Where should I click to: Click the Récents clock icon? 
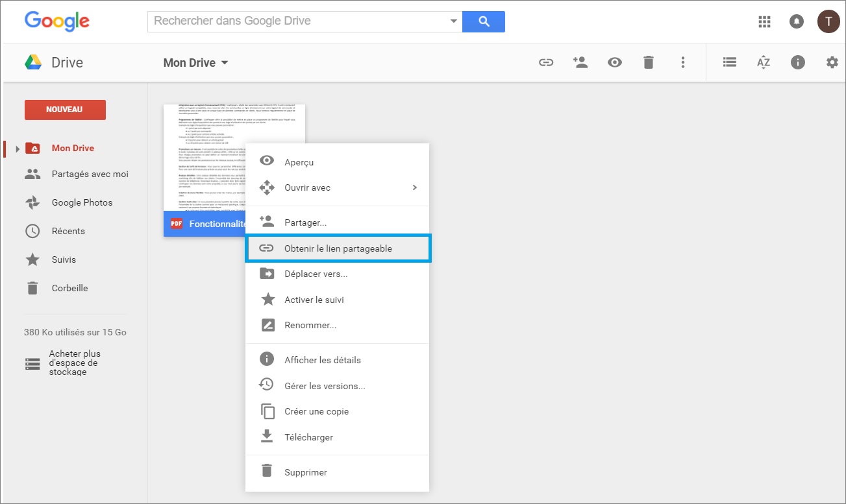click(x=32, y=231)
